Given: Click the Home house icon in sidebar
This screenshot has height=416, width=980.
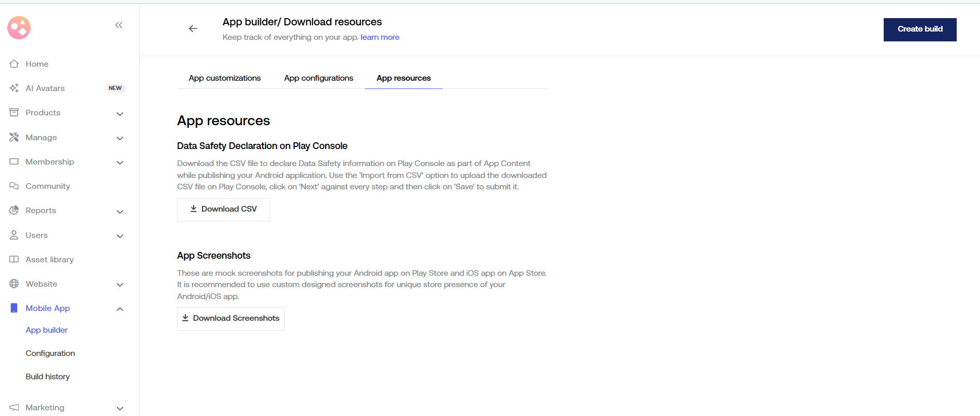Looking at the screenshot, I should (x=14, y=64).
